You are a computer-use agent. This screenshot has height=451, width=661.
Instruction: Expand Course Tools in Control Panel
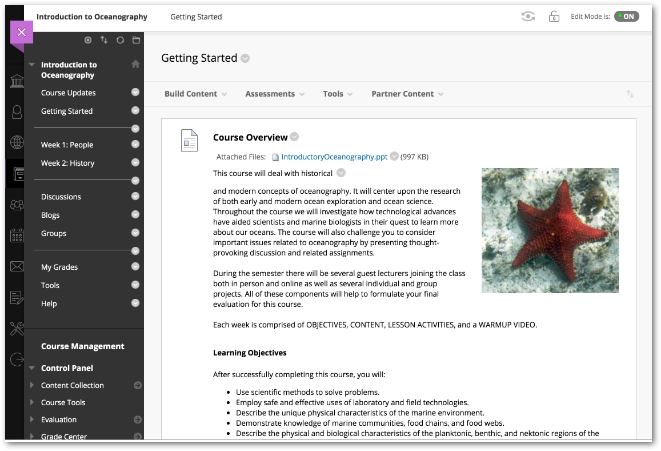(32, 403)
